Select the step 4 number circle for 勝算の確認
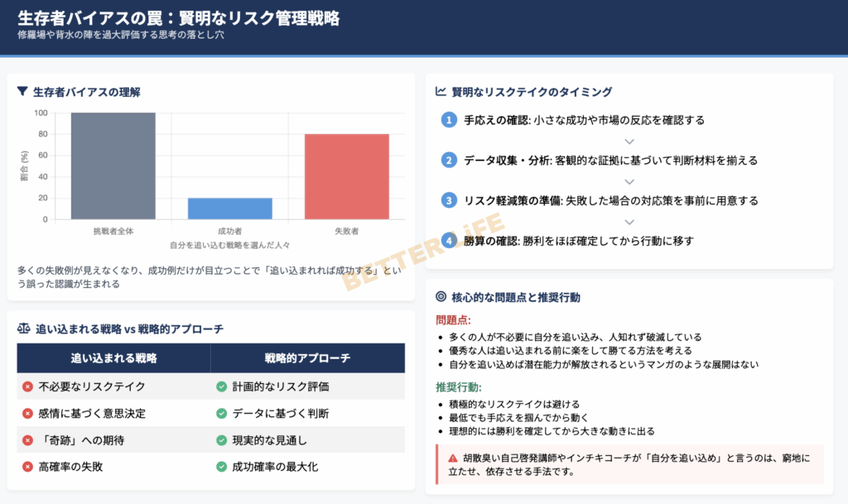This screenshot has width=848, height=504. pos(449,241)
